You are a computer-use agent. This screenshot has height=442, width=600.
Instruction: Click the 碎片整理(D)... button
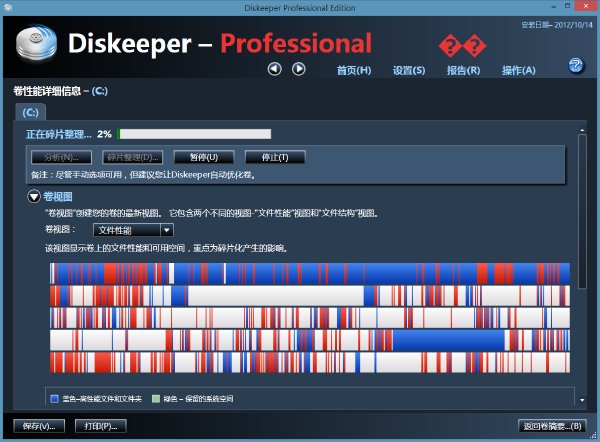click(x=133, y=157)
